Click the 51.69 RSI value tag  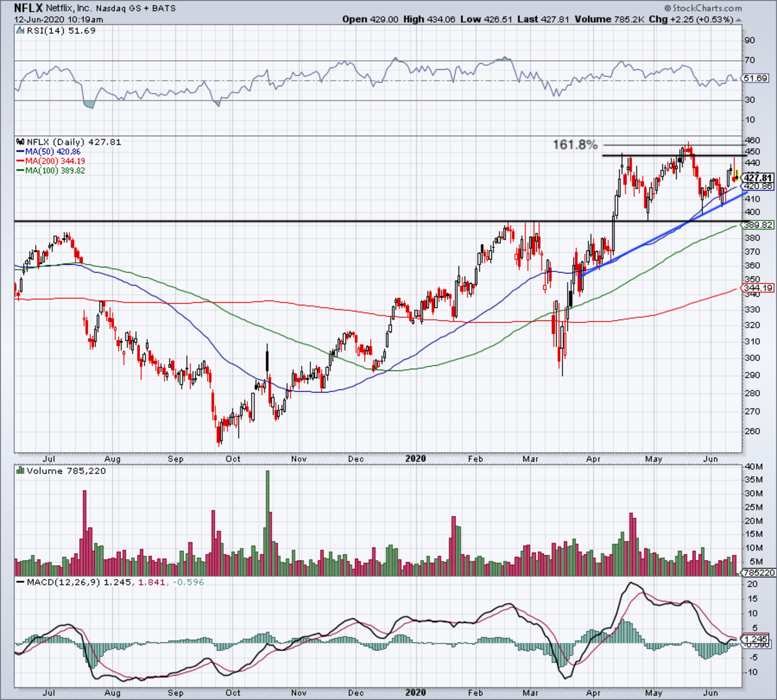coord(755,78)
